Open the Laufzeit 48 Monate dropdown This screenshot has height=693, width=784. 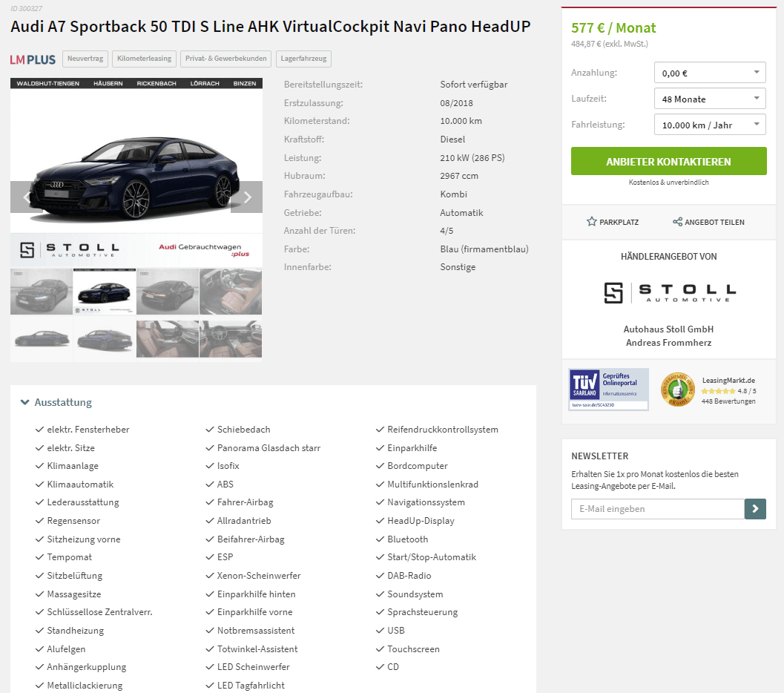click(710, 99)
